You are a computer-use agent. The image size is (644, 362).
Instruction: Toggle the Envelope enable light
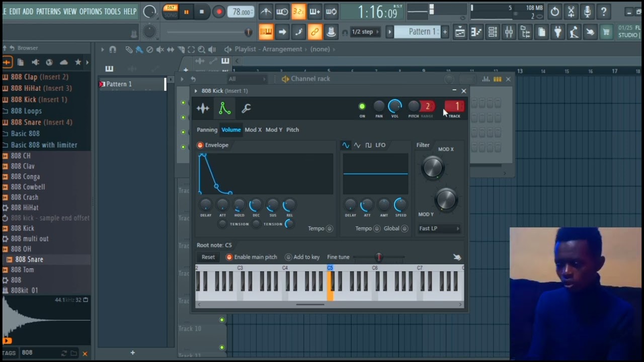click(200, 145)
